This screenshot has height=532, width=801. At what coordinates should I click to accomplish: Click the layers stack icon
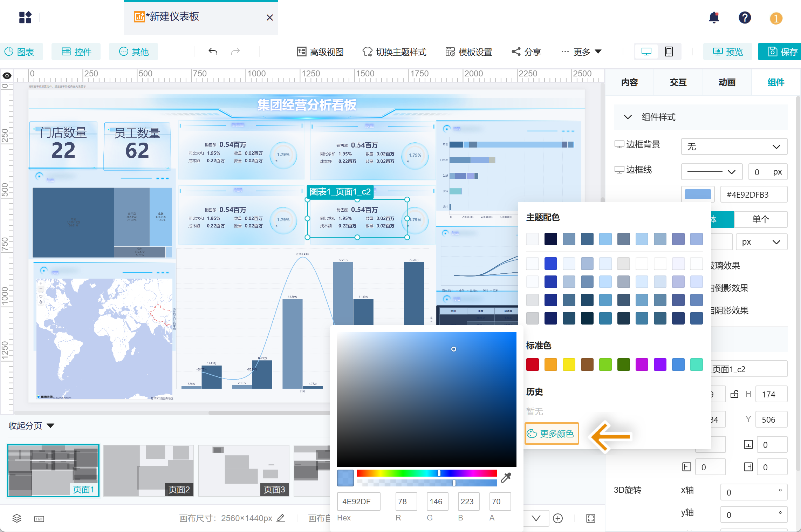pos(17,518)
